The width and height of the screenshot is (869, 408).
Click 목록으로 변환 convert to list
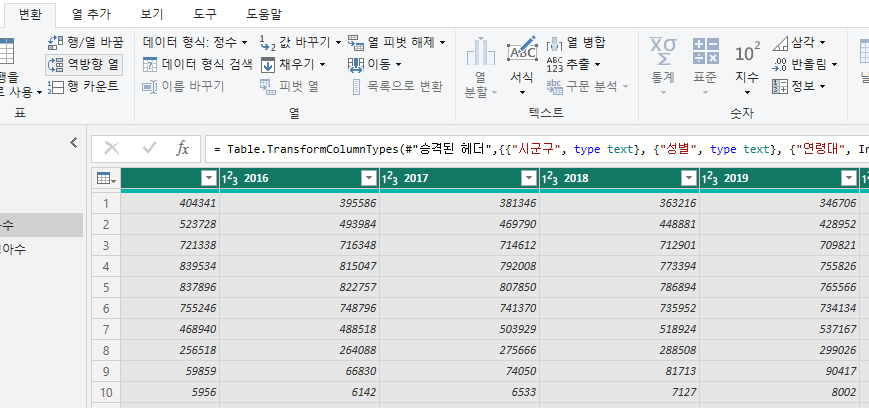pos(397,86)
